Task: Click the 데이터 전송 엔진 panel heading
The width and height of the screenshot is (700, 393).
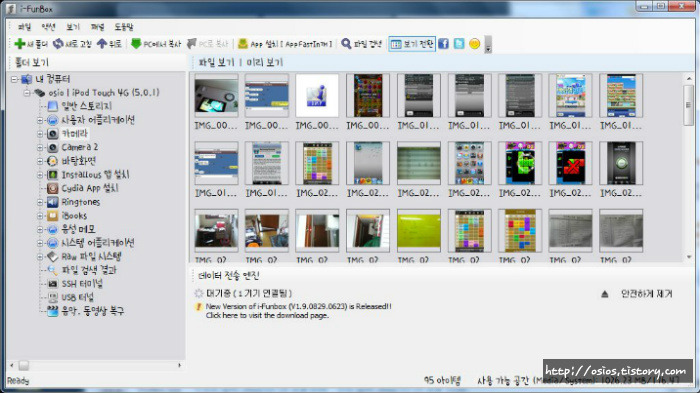Action: (229, 276)
